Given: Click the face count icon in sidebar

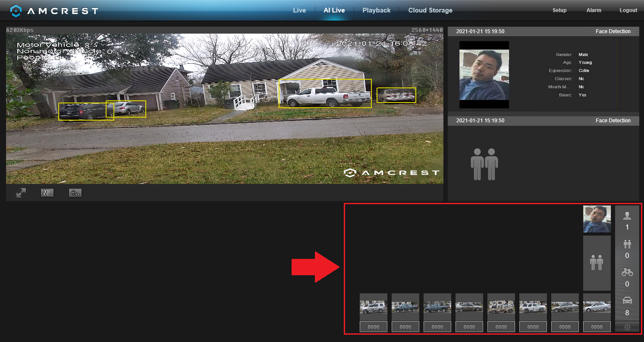Looking at the screenshot, I should (627, 216).
